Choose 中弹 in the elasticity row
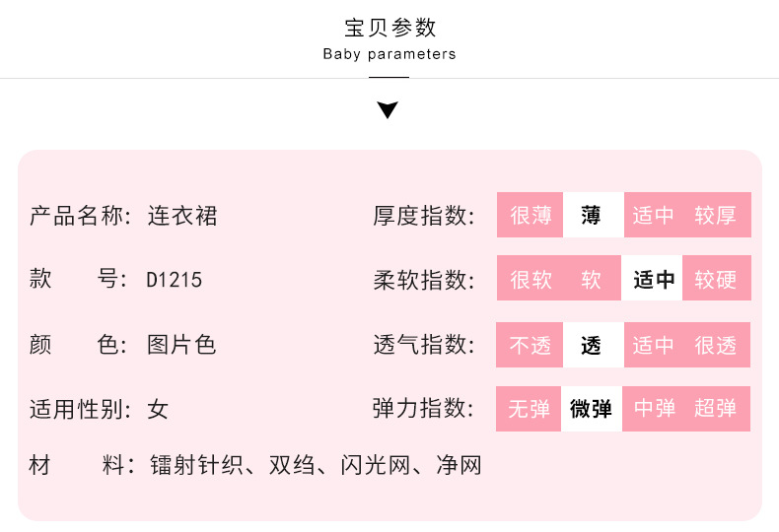This screenshot has height=532, width=779. click(653, 409)
